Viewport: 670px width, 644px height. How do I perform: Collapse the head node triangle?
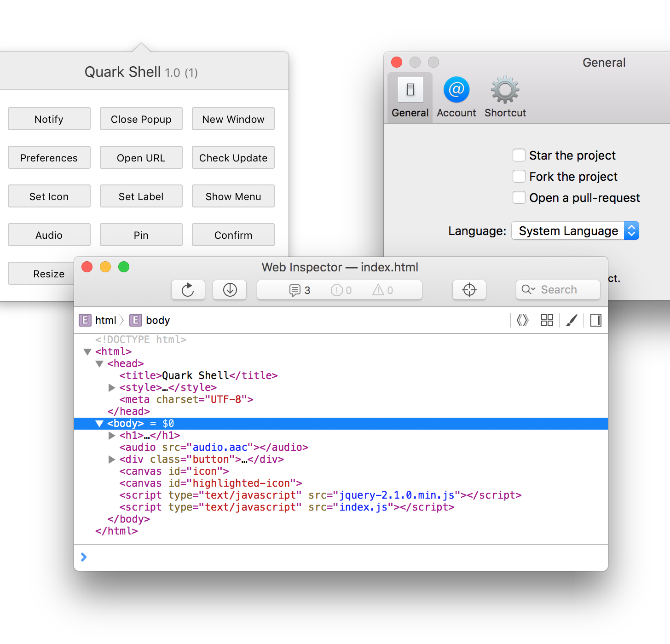(x=99, y=364)
